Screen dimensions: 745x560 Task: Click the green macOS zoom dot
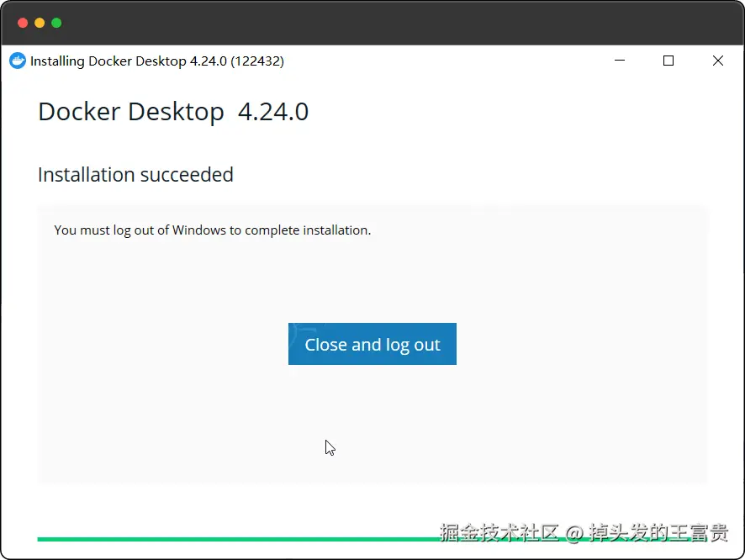coord(56,23)
